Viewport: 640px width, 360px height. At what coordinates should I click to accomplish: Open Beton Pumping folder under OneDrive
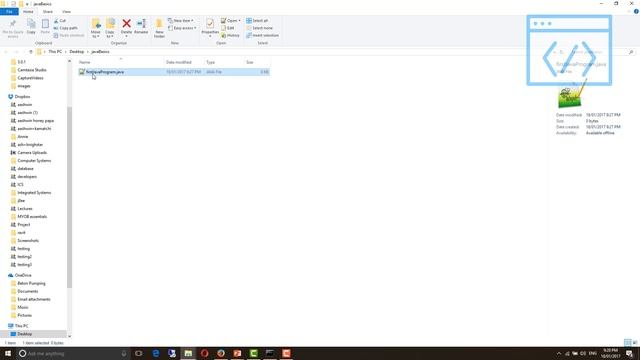coord(31,283)
